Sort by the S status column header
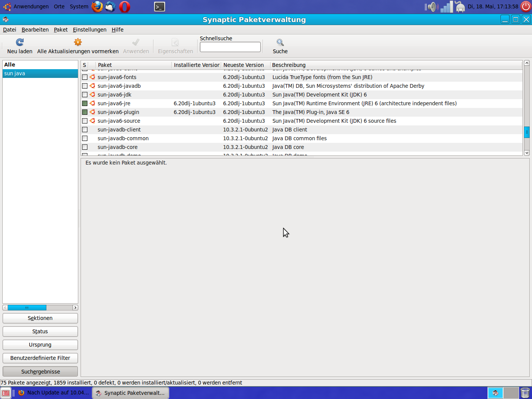Image resolution: width=532 pixels, height=399 pixels. [84, 65]
